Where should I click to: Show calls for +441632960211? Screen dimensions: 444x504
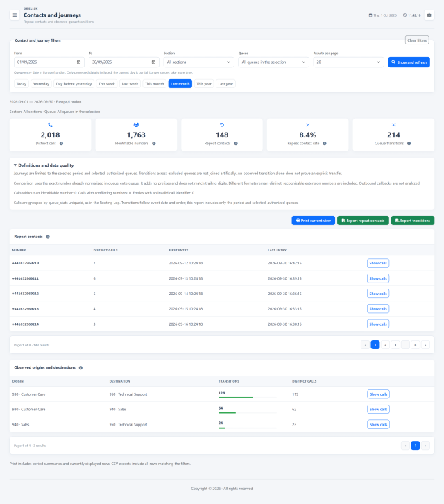click(x=378, y=278)
